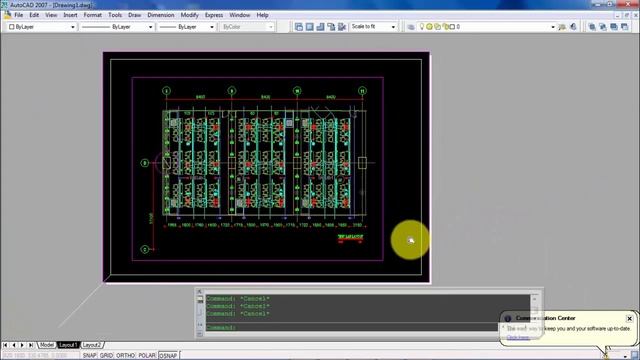Click the Single Viewport icon
Screen dimensions: 640x360
click(310, 27)
